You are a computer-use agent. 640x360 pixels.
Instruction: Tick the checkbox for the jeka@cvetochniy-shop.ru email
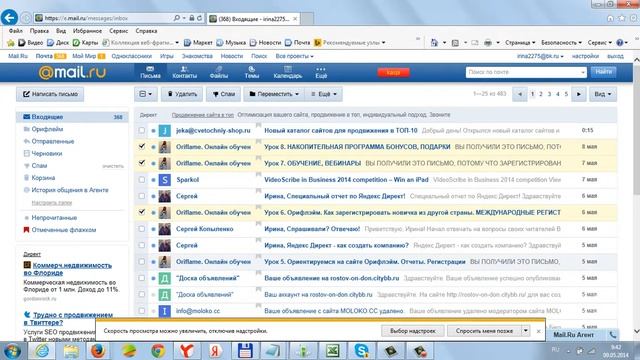pyautogui.click(x=142, y=131)
